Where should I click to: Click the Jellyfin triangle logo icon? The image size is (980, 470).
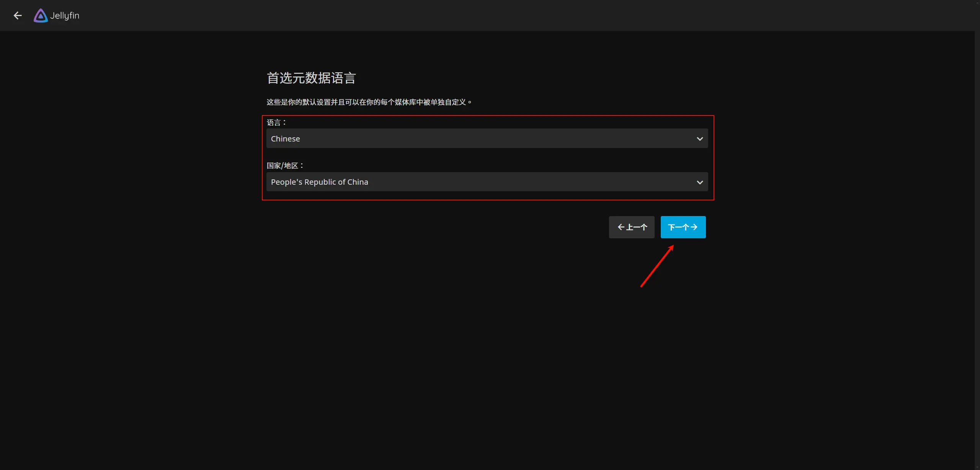point(41,16)
